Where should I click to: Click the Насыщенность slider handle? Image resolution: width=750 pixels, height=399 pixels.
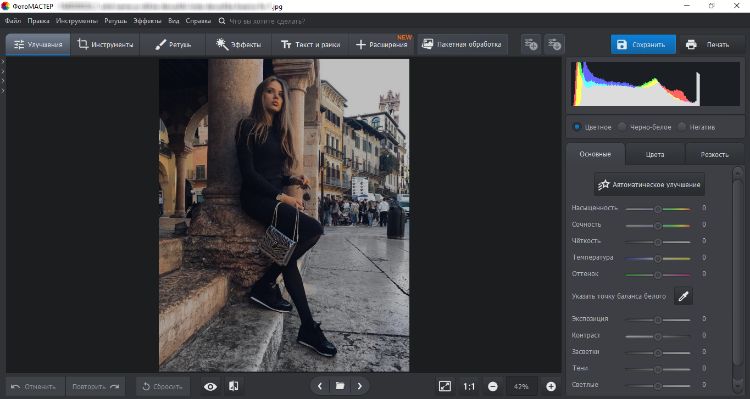pyautogui.click(x=658, y=209)
